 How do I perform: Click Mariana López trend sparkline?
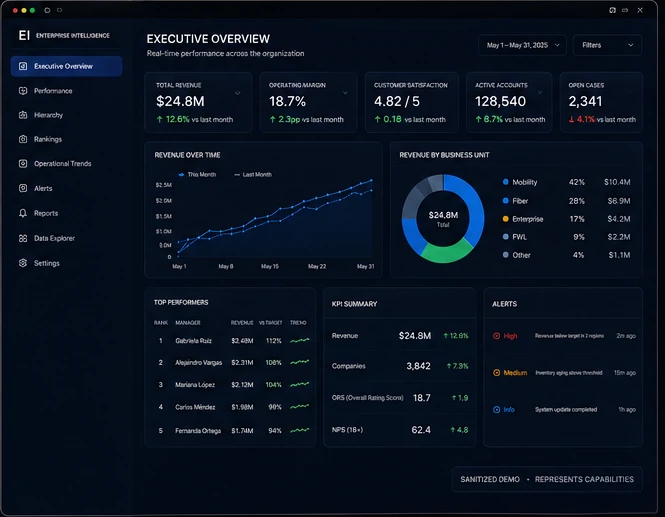[300, 384]
